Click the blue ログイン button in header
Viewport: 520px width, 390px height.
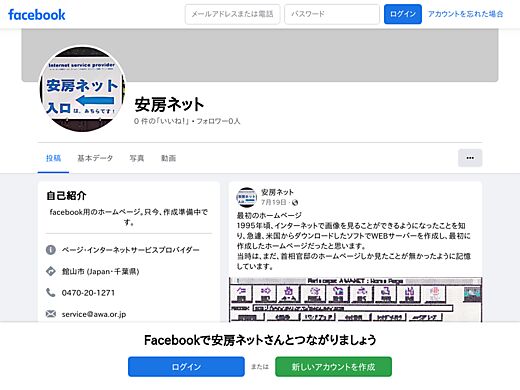[403, 14]
